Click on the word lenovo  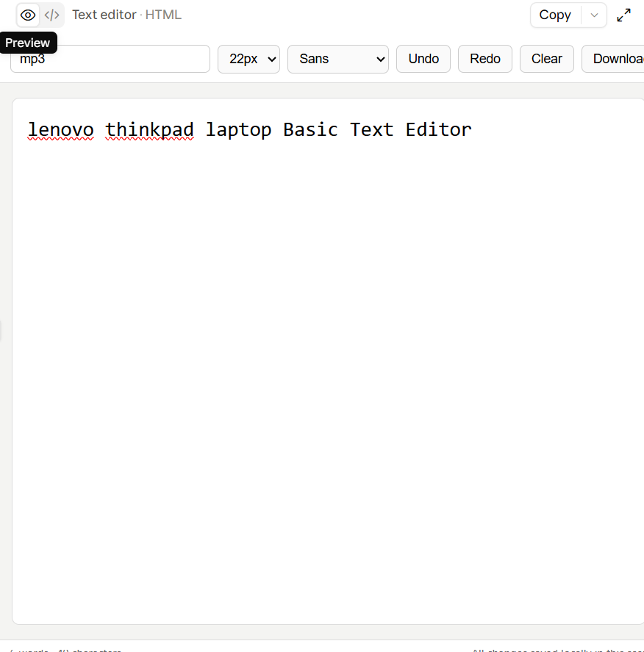61,129
